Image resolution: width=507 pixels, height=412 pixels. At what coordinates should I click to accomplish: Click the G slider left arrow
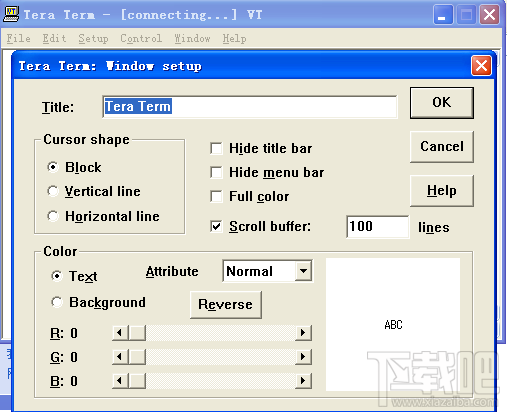pyautogui.click(x=120, y=357)
